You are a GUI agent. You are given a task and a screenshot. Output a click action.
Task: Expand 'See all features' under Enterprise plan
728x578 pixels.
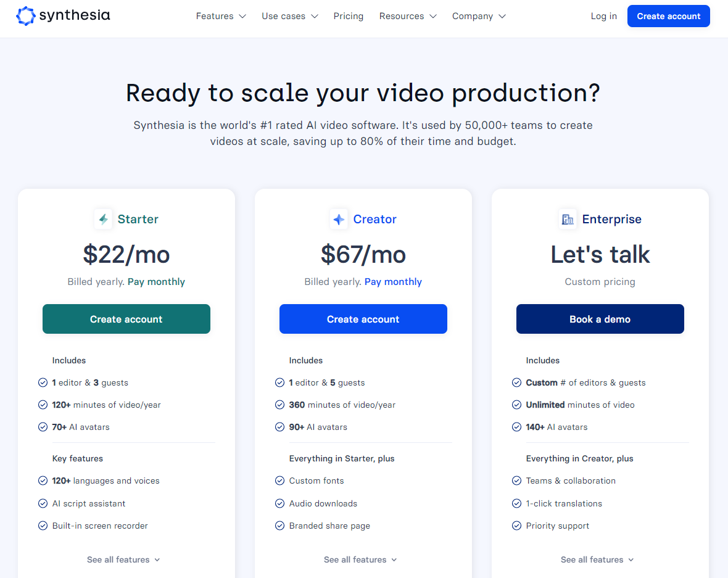pyautogui.click(x=597, y=559)
